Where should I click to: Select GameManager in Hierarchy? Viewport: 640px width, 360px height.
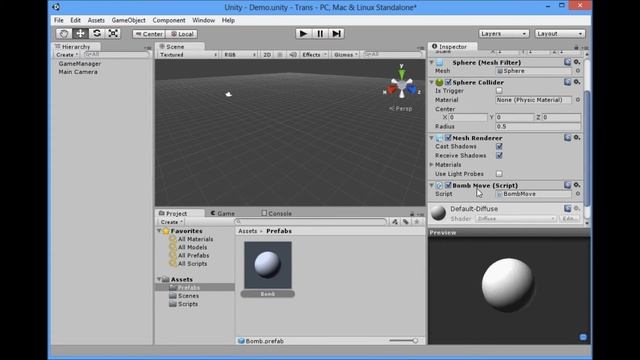(80, 64)
